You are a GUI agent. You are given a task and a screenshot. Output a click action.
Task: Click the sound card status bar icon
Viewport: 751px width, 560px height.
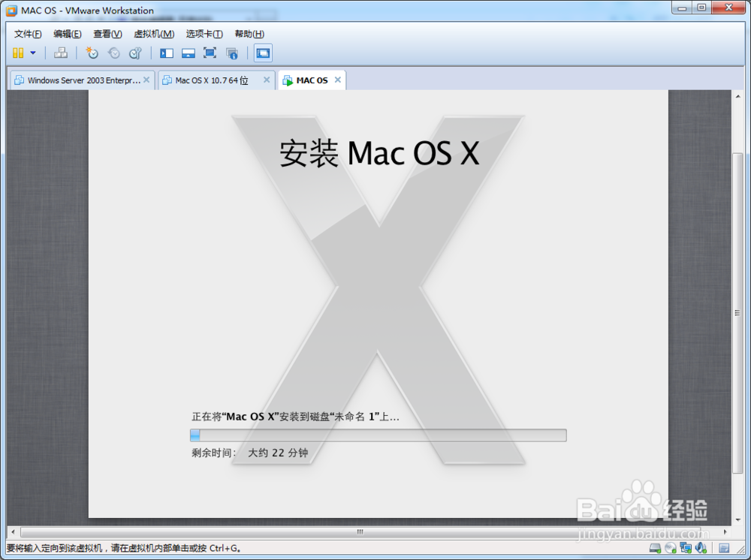[701, 547]
